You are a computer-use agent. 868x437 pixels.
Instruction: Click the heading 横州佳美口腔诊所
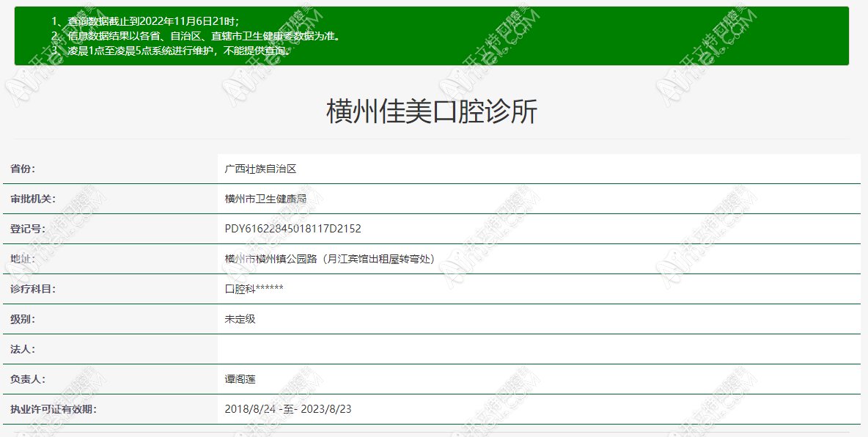tap(432, 111)
